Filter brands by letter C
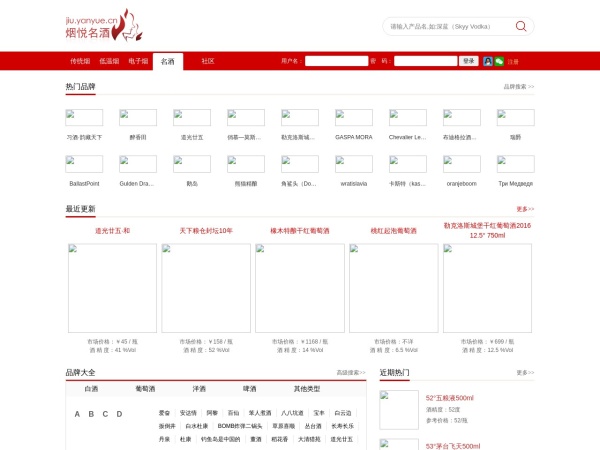This screenshot has width=600, height=450. pos(105,414)
